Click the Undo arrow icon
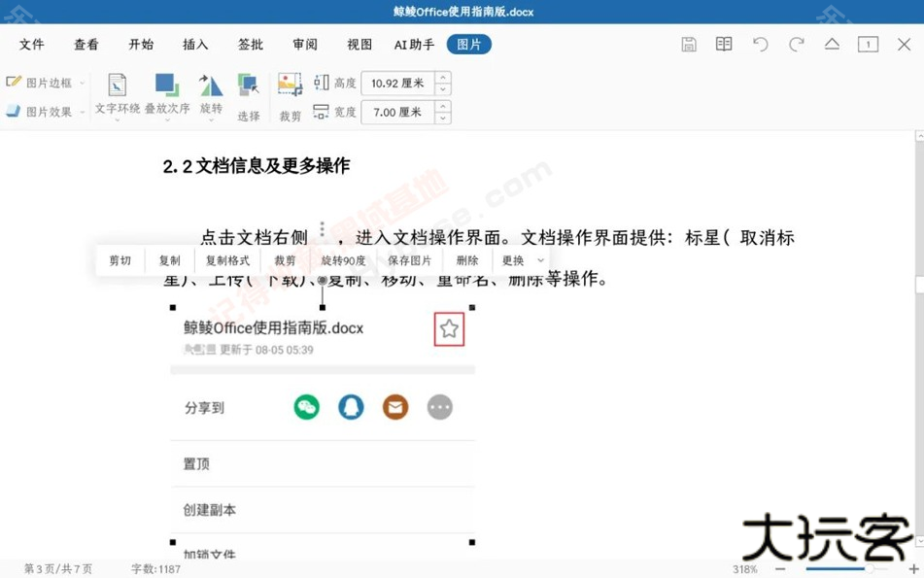The height and width of the screenshot is (578, 924). click(x=761, y=44)
